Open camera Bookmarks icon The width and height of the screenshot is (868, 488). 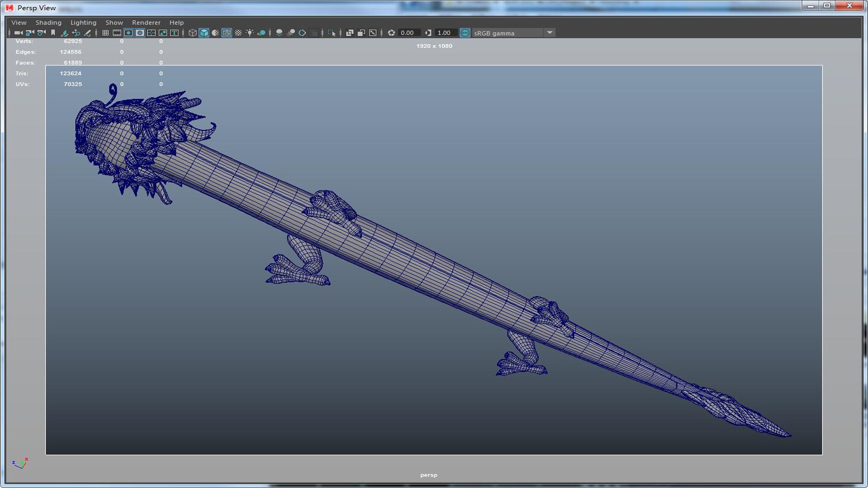[53, 33]
